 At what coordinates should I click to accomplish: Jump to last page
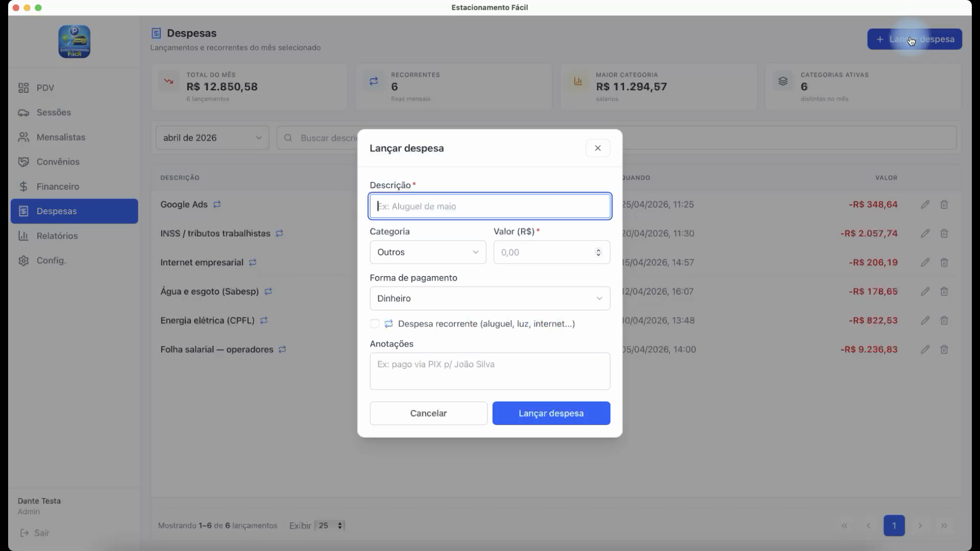(944, 525)
